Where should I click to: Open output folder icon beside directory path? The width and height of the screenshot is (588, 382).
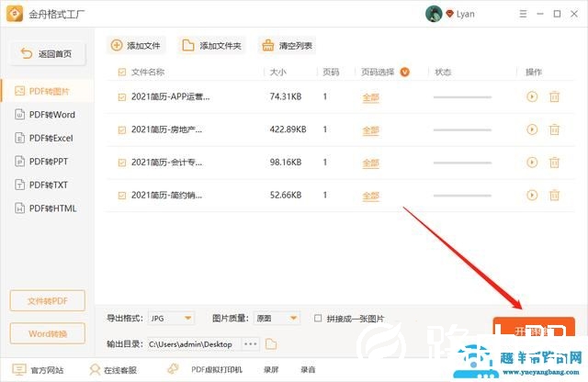[x=271, y=343]
